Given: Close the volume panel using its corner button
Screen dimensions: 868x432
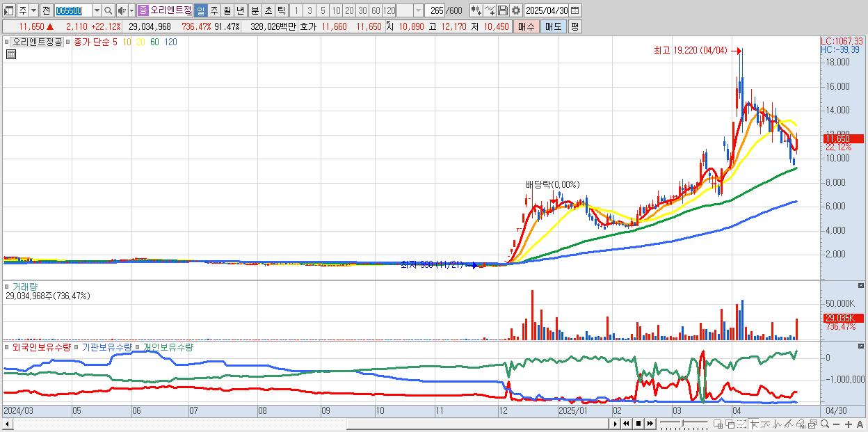Looking at the screenshot, I should [x=861, y=285].
